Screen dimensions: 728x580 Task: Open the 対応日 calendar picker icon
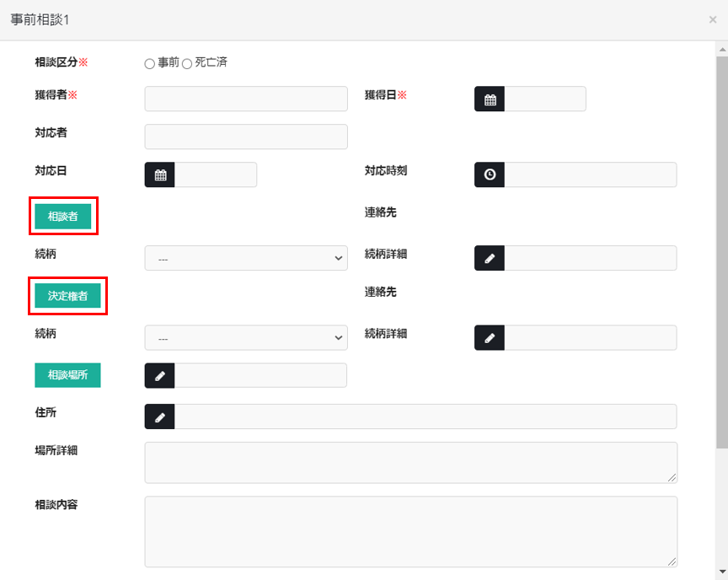[x=159, y=175]
